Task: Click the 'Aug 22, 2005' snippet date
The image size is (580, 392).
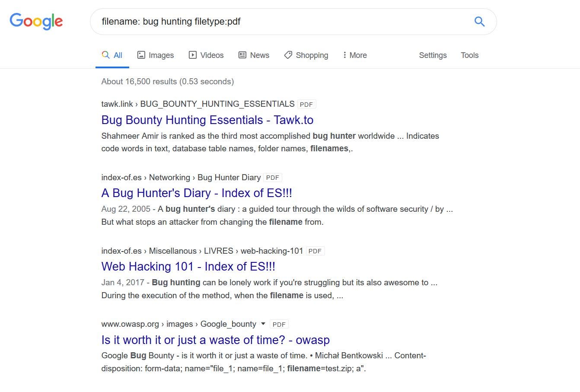Action: [x=126, y=209]
